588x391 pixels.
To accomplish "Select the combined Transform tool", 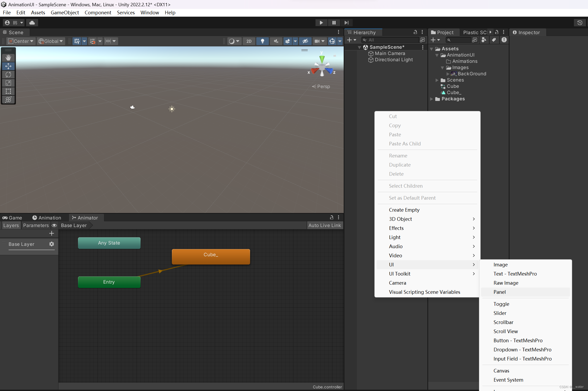I will (8, 100).
